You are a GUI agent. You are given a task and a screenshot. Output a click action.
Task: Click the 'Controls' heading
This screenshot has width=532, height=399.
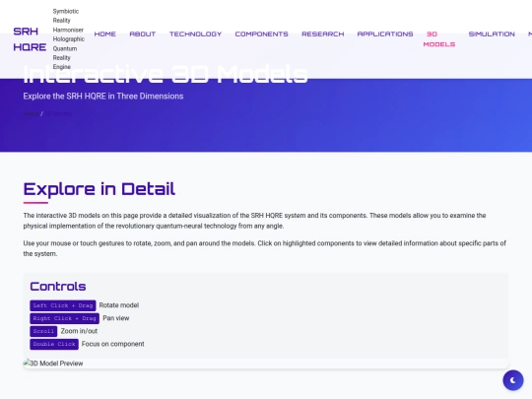pos(58,287)
